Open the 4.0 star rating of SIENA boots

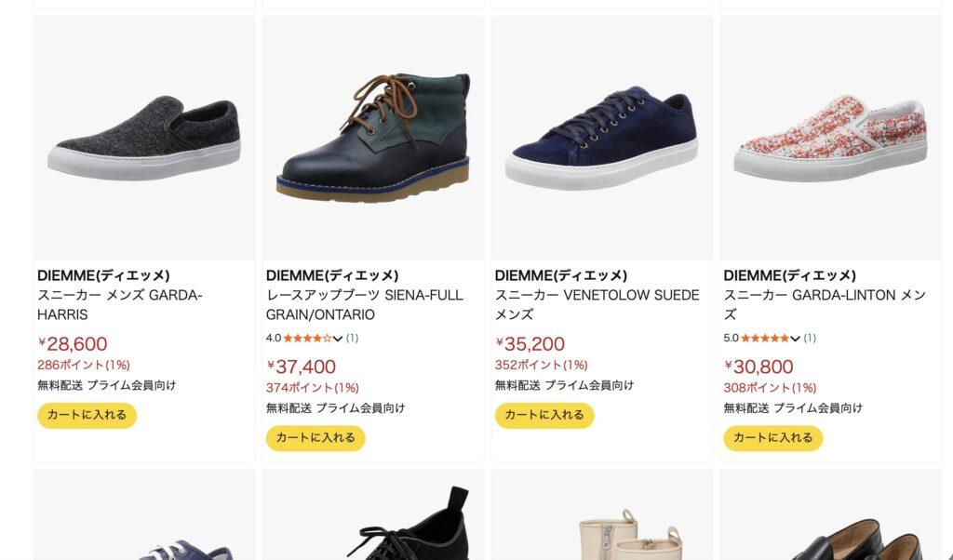tap(306, 339)
